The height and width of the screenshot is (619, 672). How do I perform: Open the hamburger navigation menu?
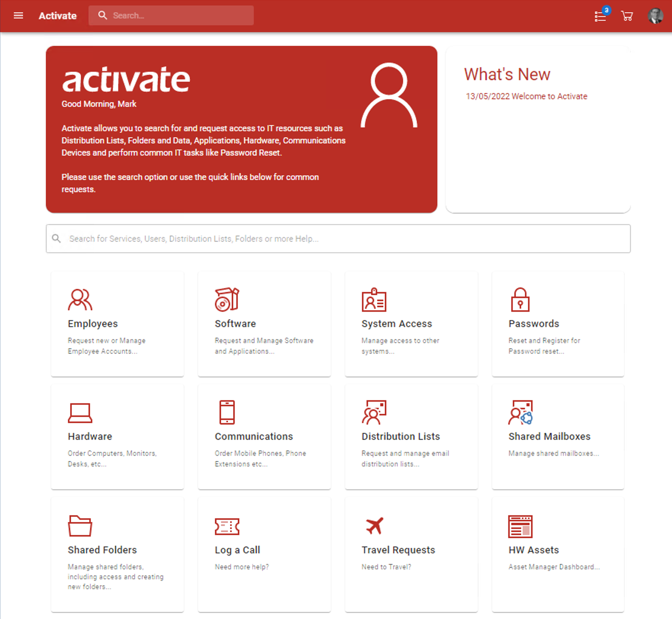coord(18,16)
